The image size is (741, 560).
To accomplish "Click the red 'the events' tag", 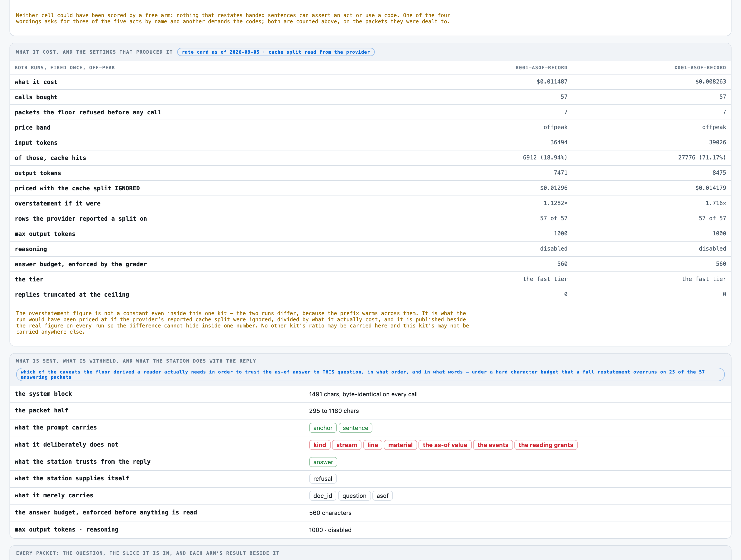I will click(x=493, y=445).
